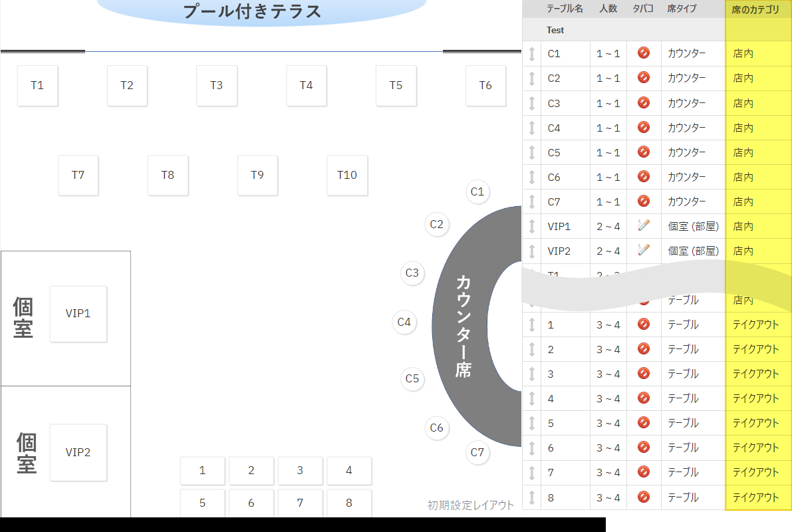Click the no-smoking icon in table row 8
Screen dimensions: 792x532
644,497
